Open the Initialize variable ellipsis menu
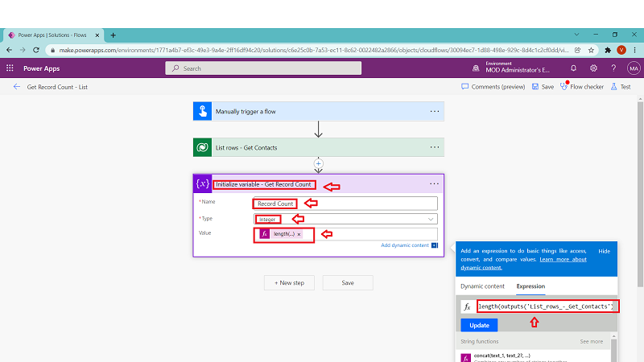Image resolution: width=644 pixels, height=362 pixels. pyautogui.click(x=434, y=184)
